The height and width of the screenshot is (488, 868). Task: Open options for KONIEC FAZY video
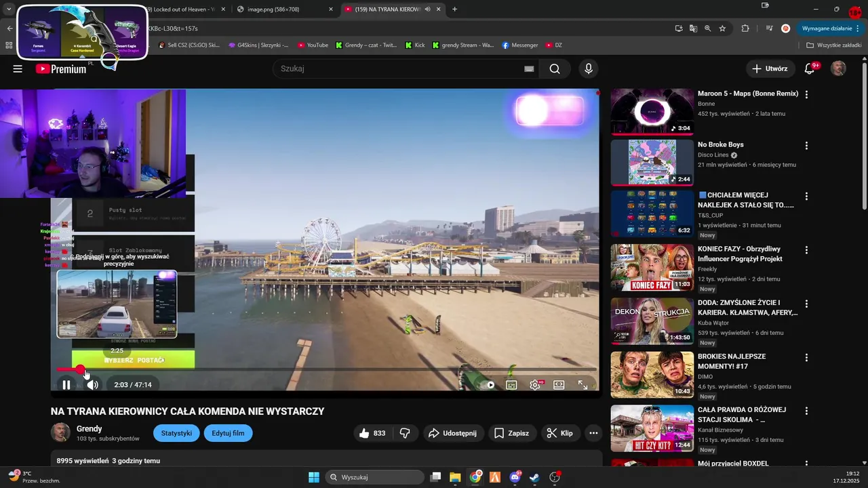pos(806,249)
